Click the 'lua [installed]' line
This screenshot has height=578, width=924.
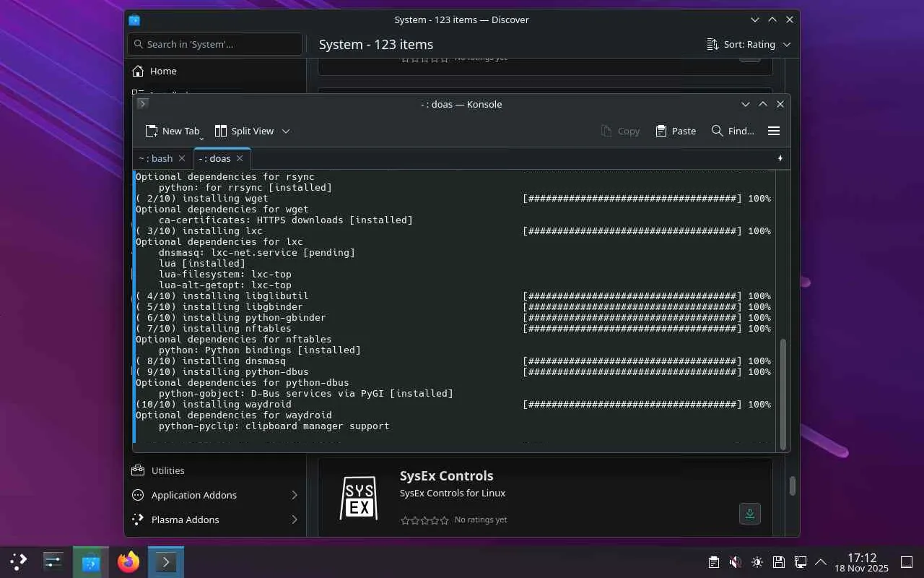(202, 263)
